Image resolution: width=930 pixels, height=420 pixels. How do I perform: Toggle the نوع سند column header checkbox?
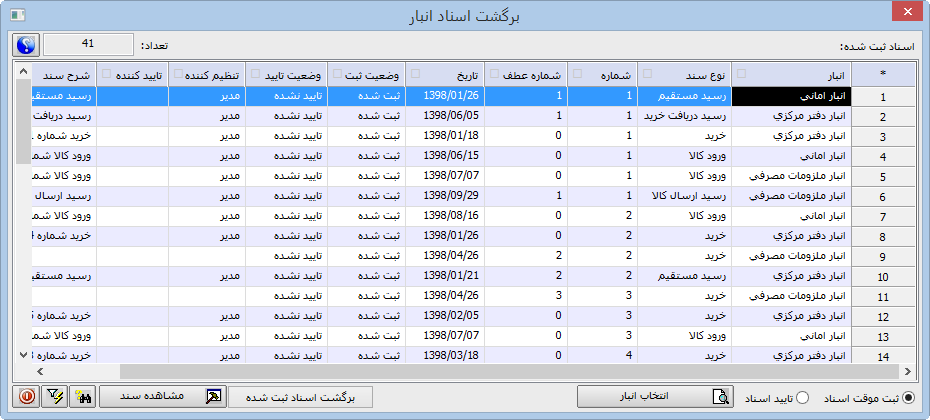point(648,74)
